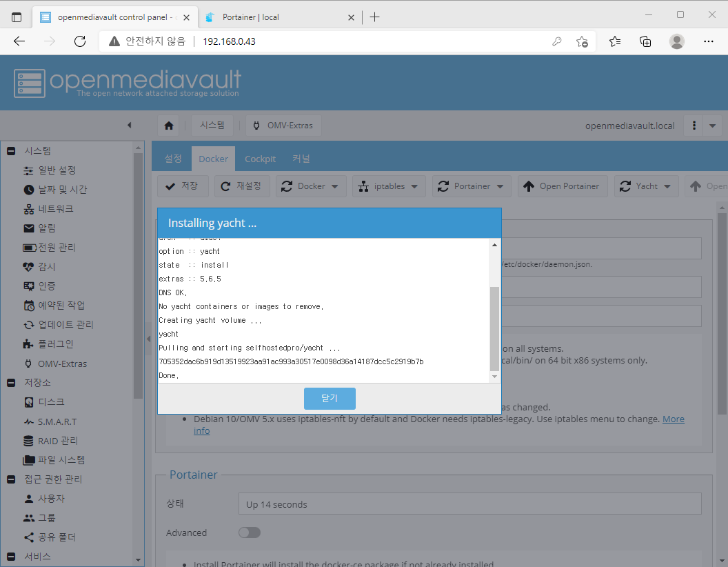Open the More info link
The image size is (728, 567).
pyautogui.click(x=674, y=419)
